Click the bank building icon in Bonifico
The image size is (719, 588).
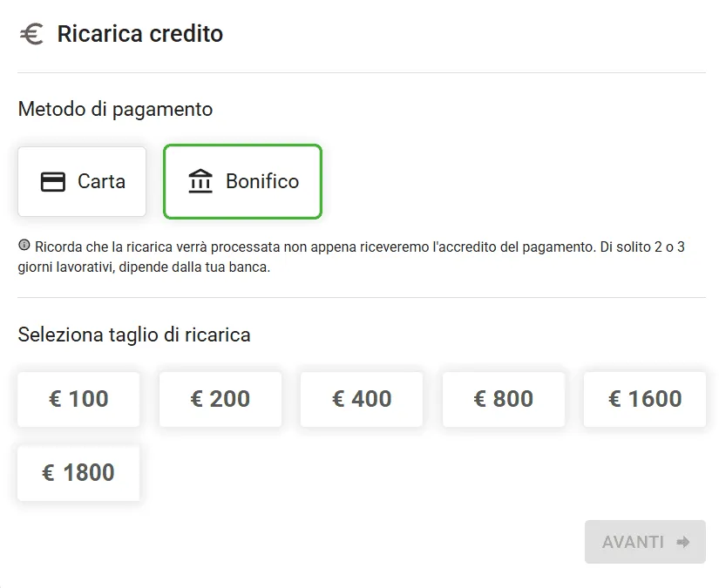pos(200,181)
